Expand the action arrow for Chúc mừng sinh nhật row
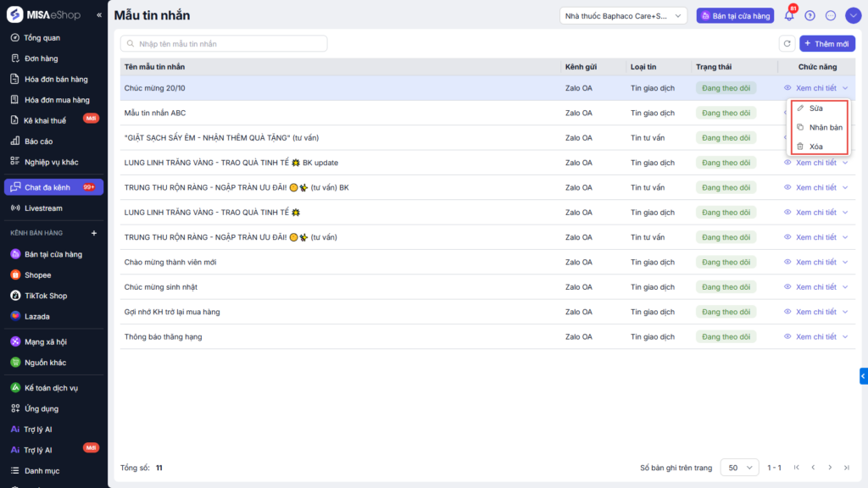 point(845,287)
